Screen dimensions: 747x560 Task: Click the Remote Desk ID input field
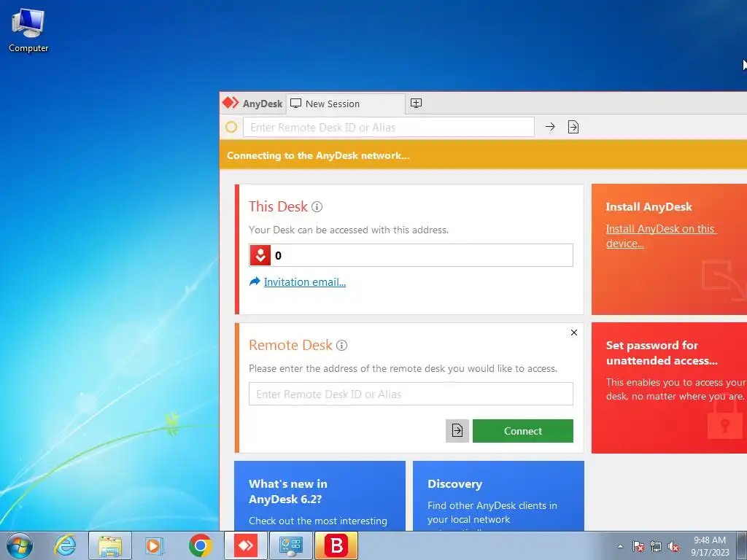[411, 394]
